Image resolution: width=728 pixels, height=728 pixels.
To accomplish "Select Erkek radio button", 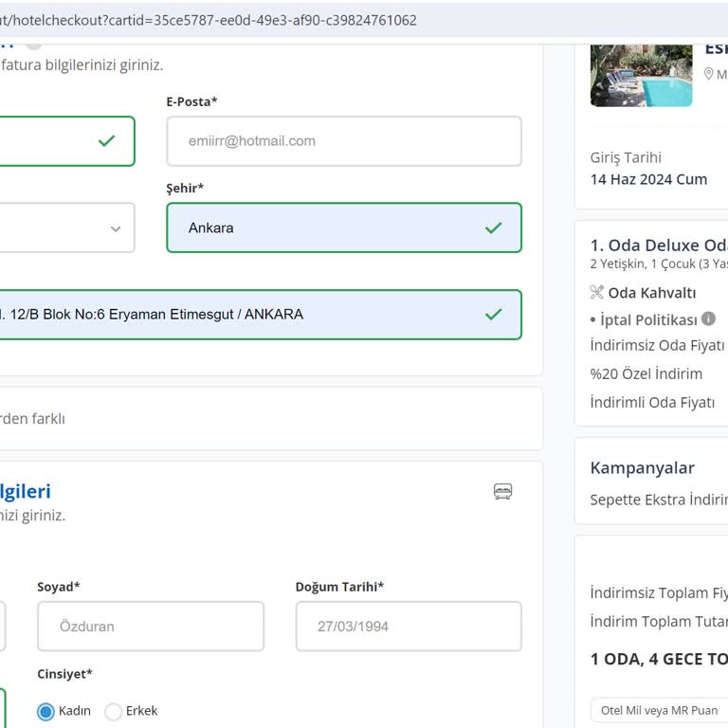I will pyautogui.click(x=114, y=711).
